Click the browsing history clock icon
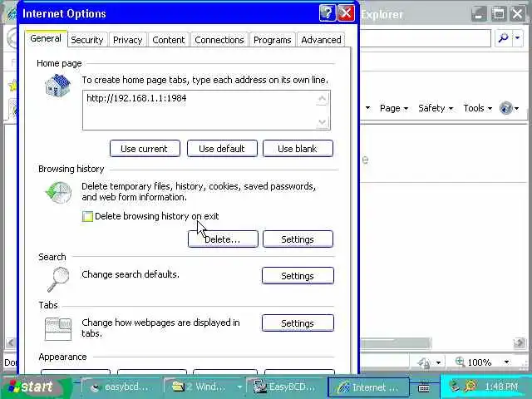Viewport: 532px width, 399px height. point(59,193)
